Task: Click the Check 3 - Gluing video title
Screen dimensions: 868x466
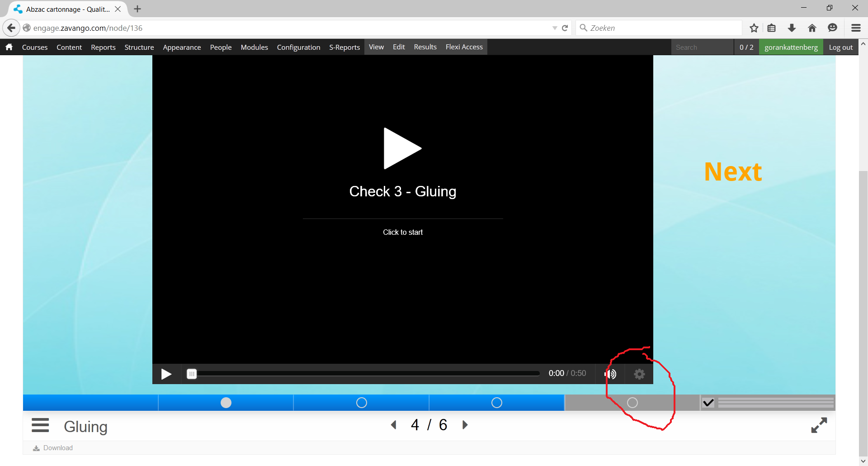Action: 402,191
